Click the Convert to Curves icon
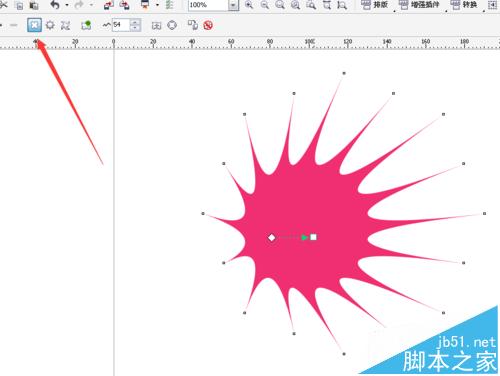The image size is (500, 376). coord(172,25)
